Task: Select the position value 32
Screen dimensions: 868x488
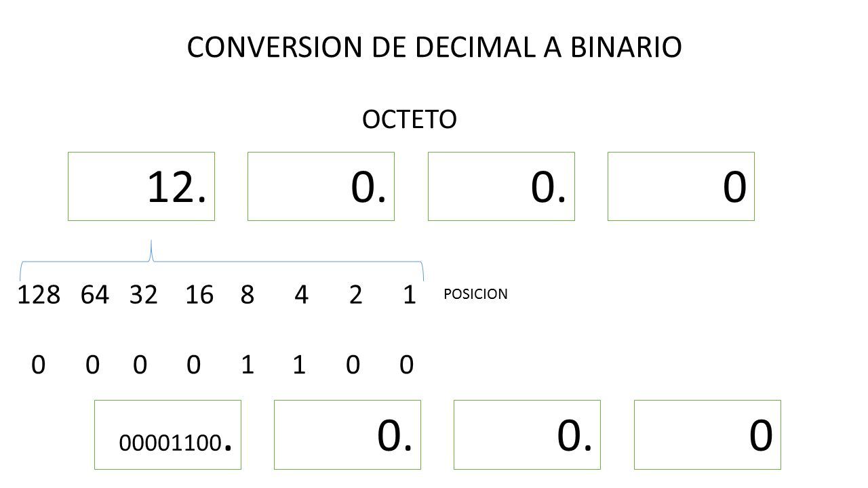Action: coord(143,295)
